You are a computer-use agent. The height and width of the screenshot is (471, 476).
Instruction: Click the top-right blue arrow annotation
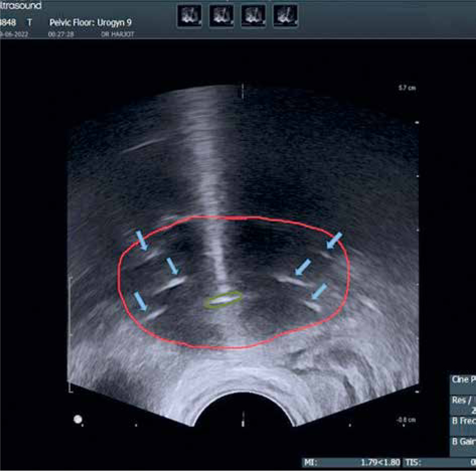(x=334, y=240)
